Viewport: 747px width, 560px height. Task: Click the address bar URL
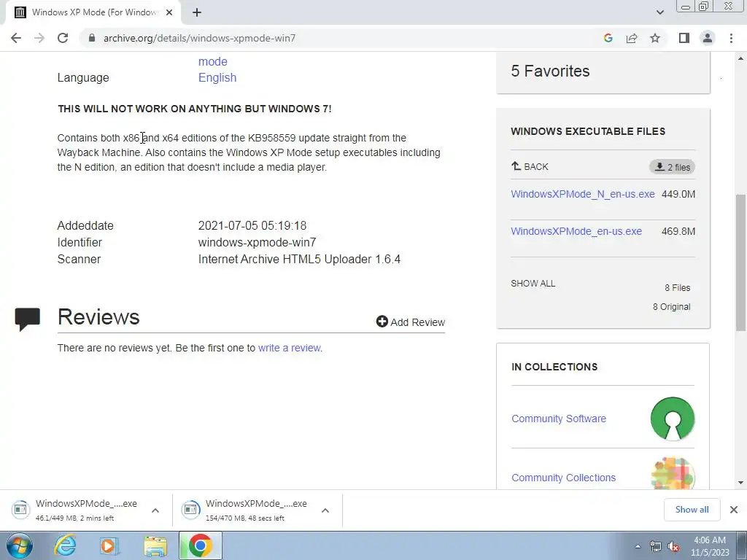199,38
